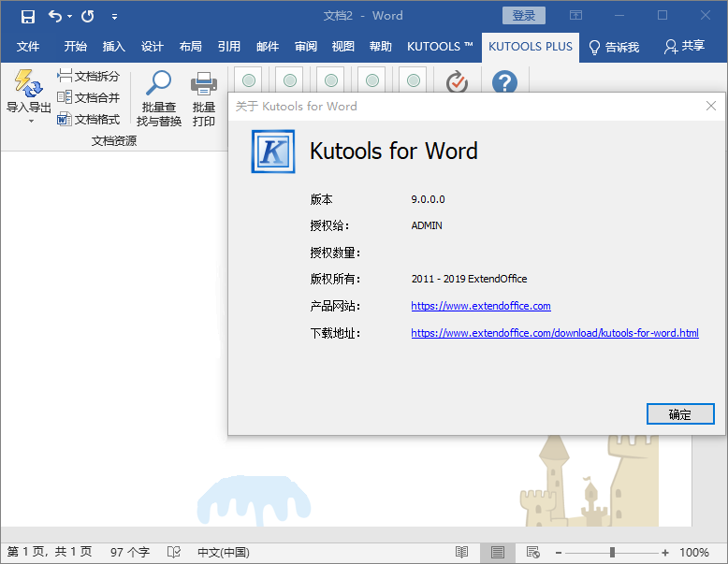Click the fourth green circle ribbon icon
The width and height of the screenshot is (728, 564).
371,80
